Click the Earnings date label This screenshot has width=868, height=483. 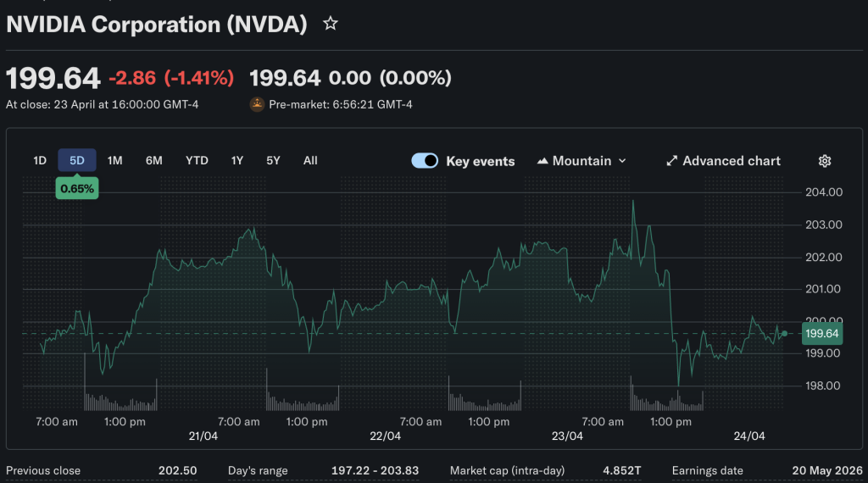708,470
